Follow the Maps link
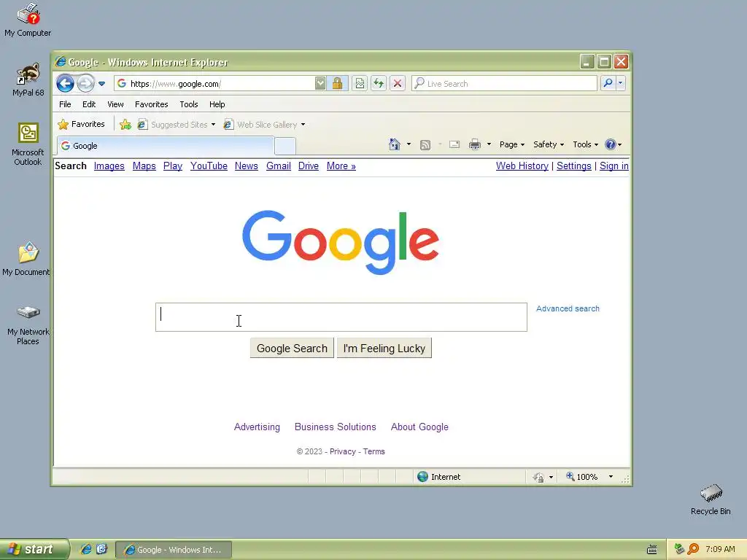 [x=144, y=166]
